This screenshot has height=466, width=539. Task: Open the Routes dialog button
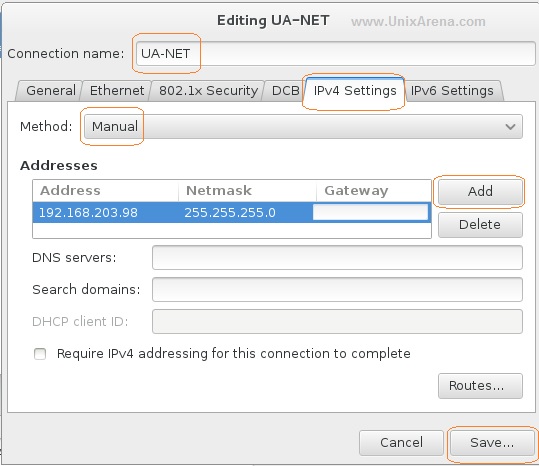pyautogui.click(x=480, y=386)
